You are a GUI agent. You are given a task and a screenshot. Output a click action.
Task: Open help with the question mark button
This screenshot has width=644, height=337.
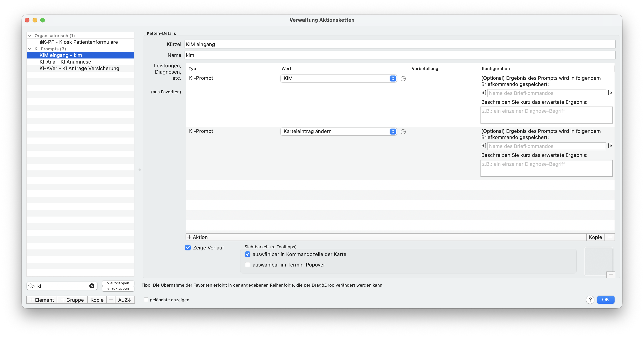click(590, 299)
